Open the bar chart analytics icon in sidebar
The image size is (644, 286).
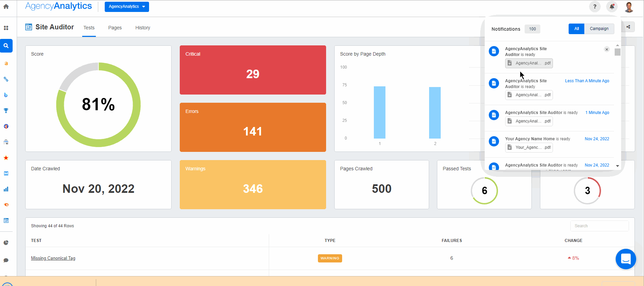[6, 189]
